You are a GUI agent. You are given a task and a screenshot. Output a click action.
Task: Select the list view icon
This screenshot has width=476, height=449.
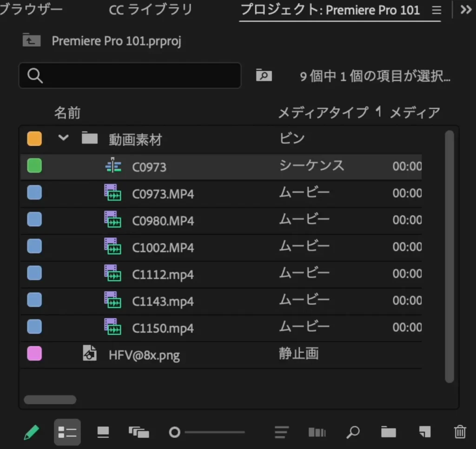click(x=67, y=432)
